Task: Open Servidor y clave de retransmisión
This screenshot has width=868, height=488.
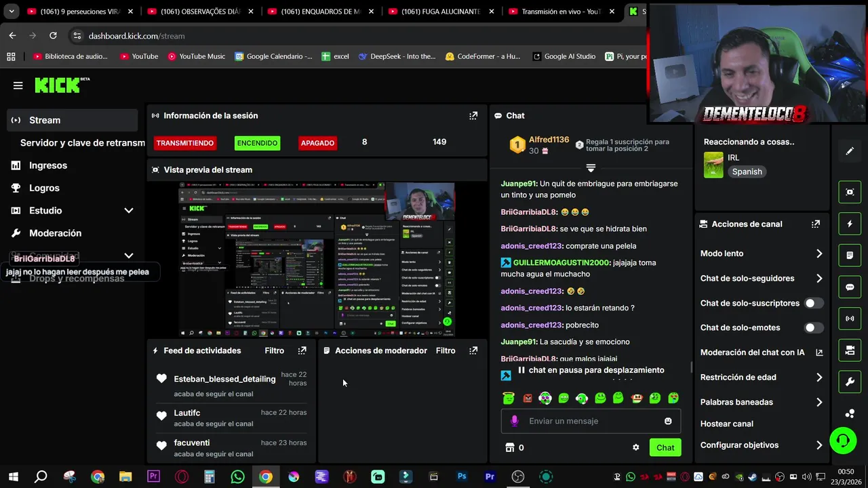Action: click(x=83, y=143)
